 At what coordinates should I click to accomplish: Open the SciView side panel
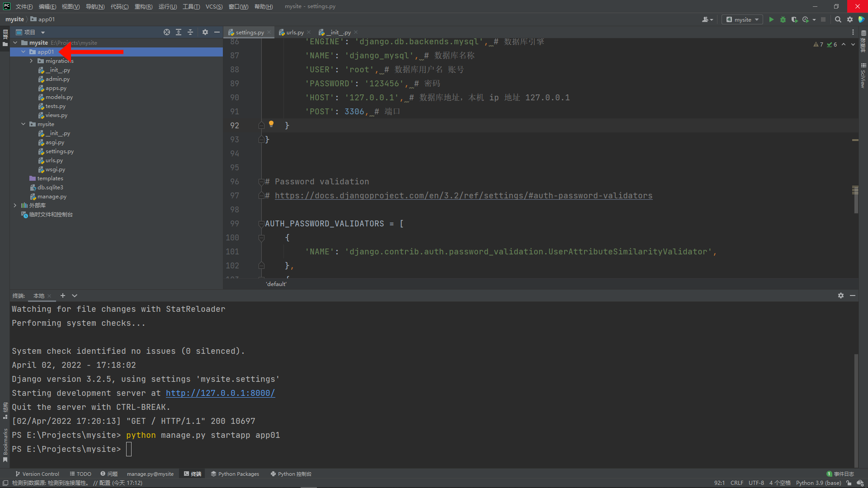pyautogui.click(x=863, y=75)
